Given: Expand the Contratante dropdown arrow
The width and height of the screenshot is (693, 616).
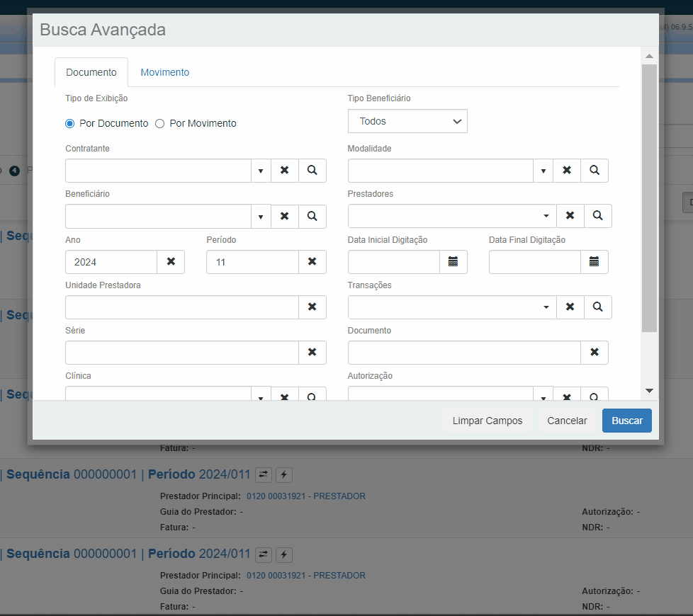Looking at the screenshot, I should tap(261, 171).
